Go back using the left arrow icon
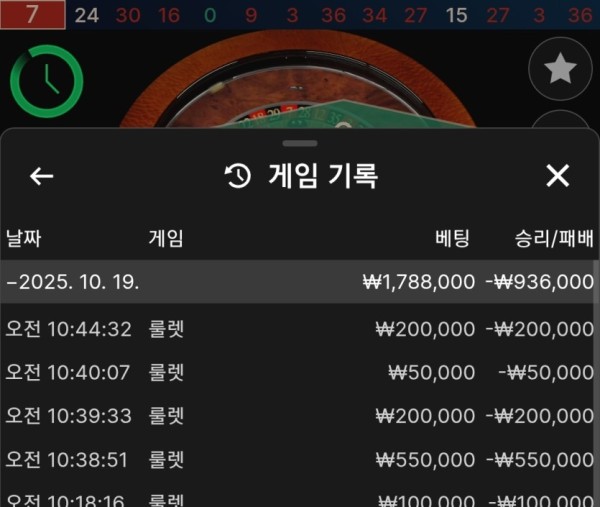Viewport: 600px width, 507px height. click(x=41, y=176)
